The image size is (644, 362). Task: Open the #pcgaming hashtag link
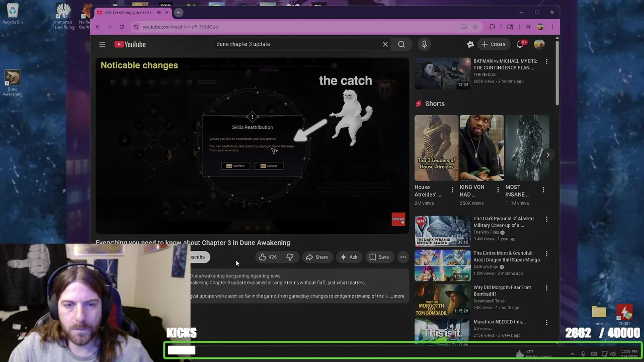[237, 276]
